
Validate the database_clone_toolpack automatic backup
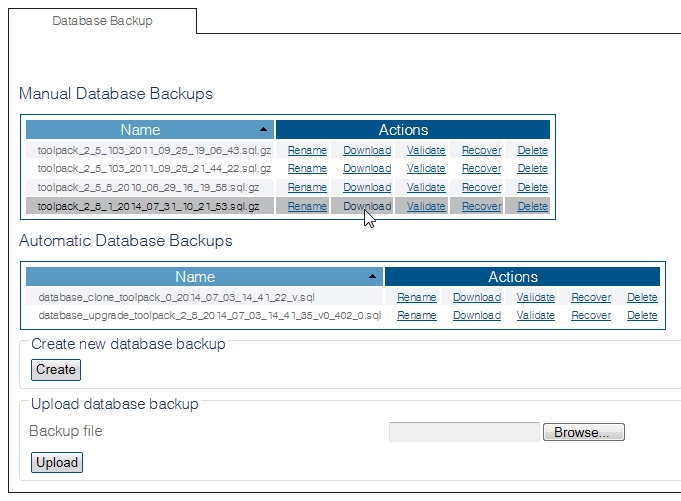click(535, 297)
